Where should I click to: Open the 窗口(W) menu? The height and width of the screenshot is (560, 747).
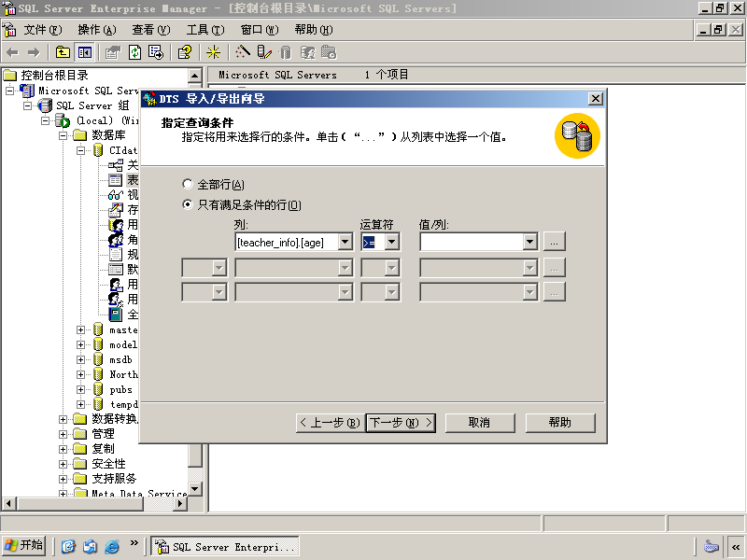(x=260, y=30)
